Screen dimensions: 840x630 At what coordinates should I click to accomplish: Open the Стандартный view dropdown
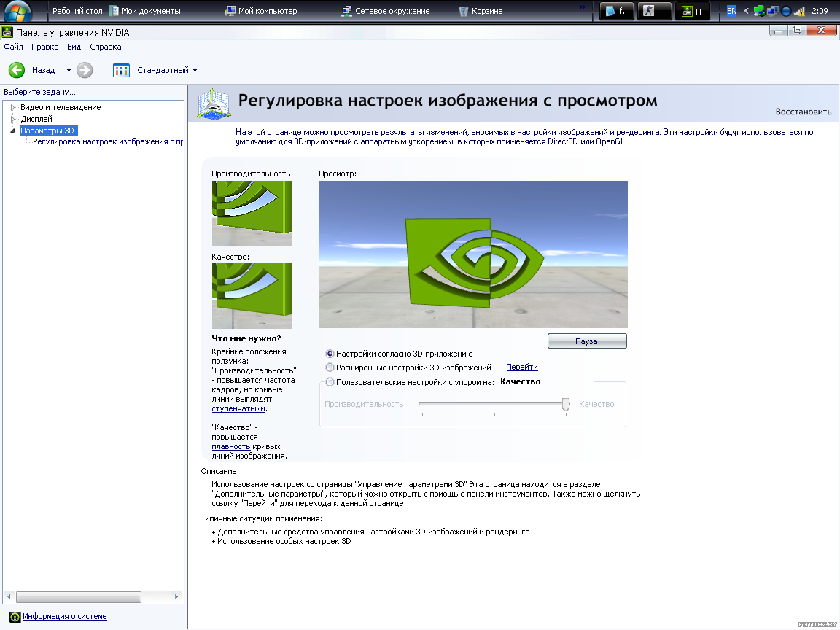[x=167, y=70]
